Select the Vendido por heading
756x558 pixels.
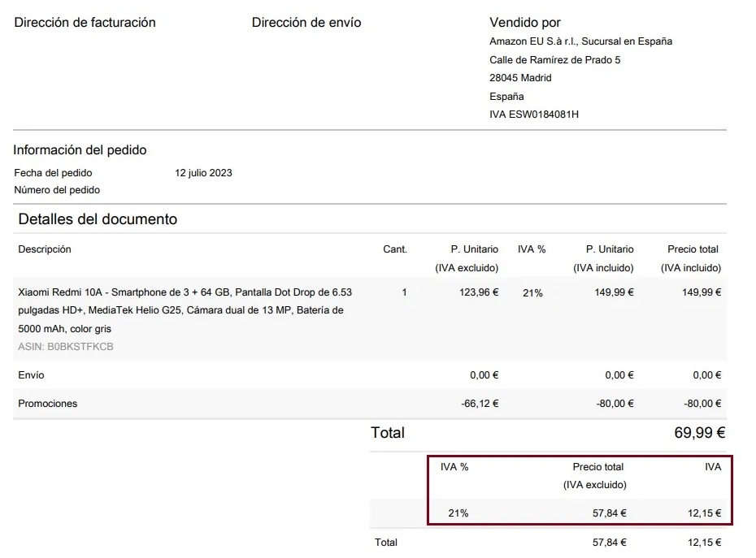pos(525,23)
